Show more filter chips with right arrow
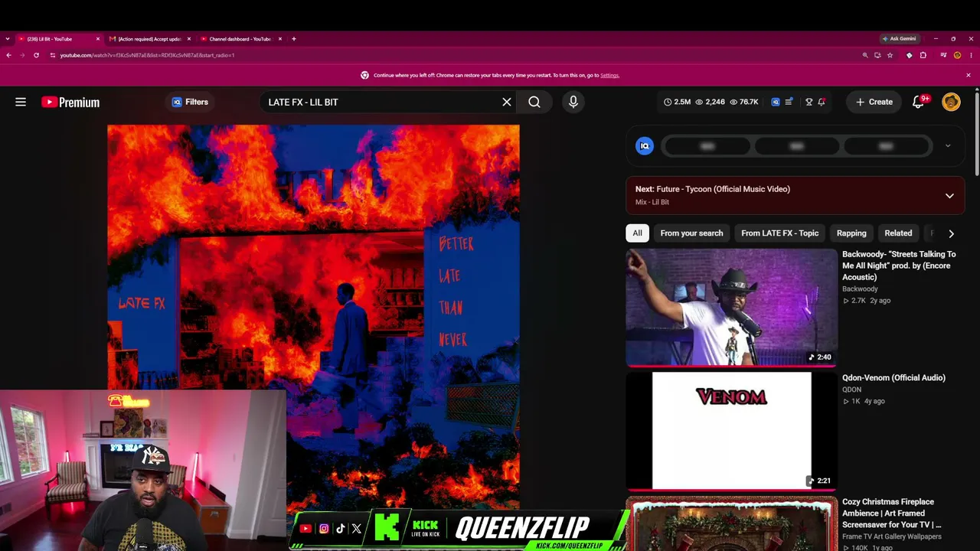Image resolution: width=980 pixels, height=551 pixels. tap(951, 233)
